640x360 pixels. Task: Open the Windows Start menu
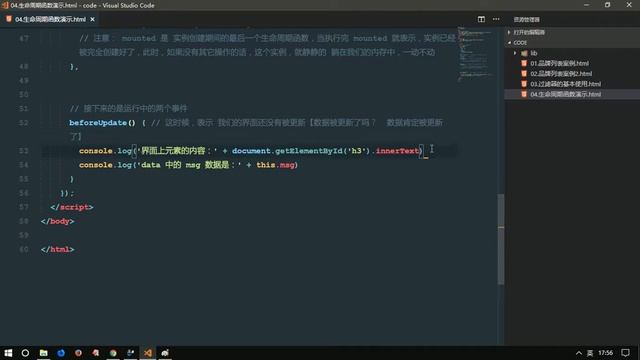8,353
